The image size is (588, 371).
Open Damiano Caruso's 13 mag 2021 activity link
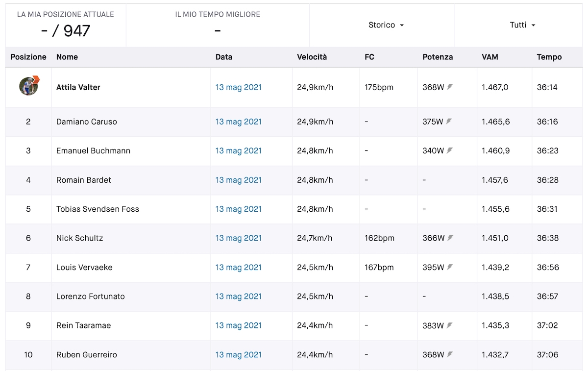pyautogui.click(x=239, y=122)
